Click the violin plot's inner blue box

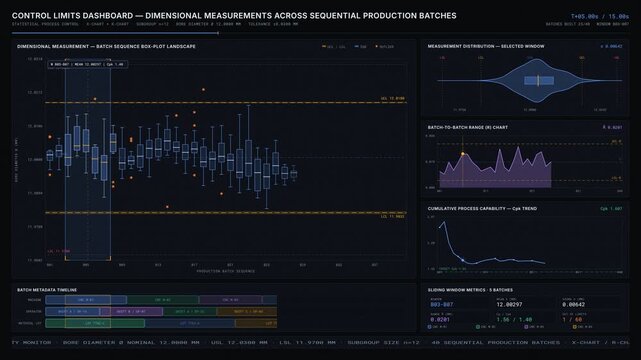pyautogui.click(x=539, y=80)
